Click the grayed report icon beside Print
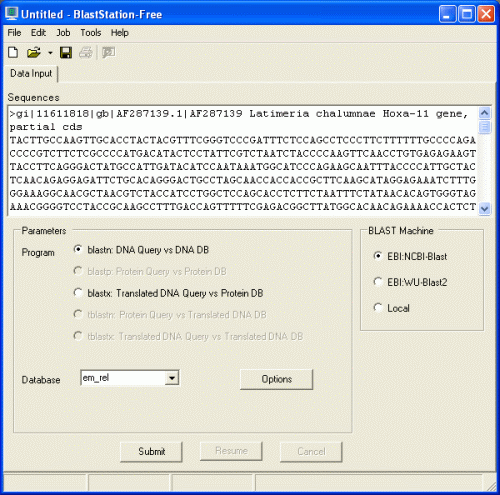The width and height of the screenshot is (500, 495). tap(108, 53)
